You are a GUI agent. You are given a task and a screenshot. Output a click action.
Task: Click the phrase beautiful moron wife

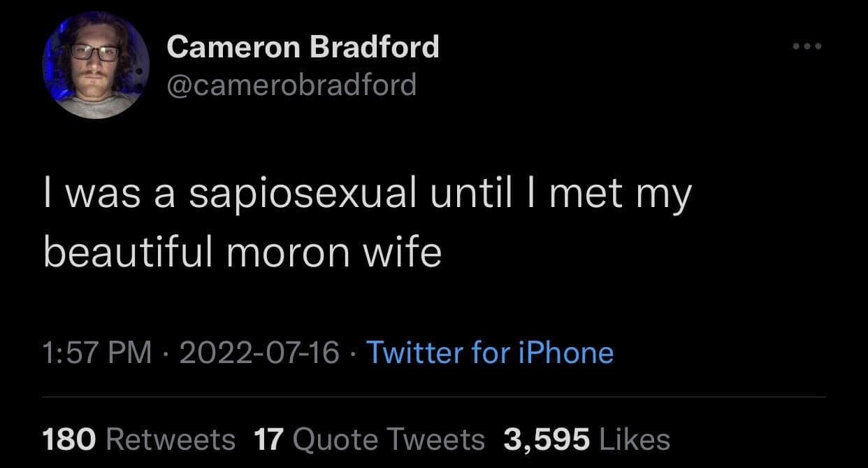click(x=243, y=252)
